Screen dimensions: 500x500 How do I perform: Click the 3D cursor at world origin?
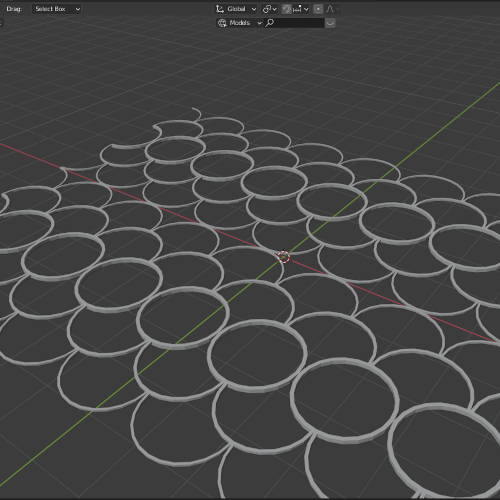(284, 257)
